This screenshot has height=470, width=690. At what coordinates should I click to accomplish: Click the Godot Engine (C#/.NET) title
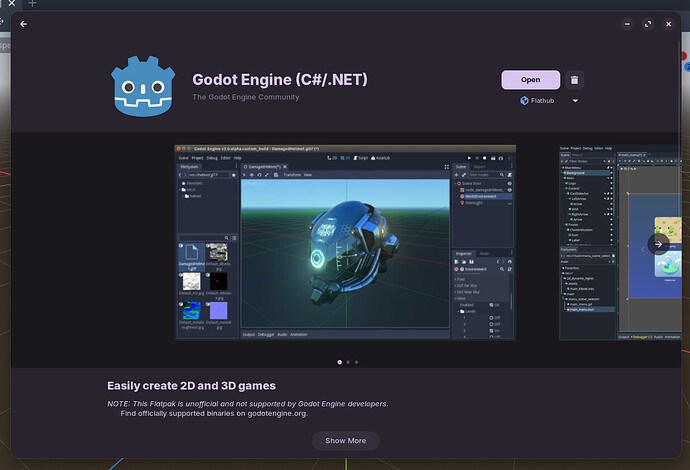(x=280, y=80)
